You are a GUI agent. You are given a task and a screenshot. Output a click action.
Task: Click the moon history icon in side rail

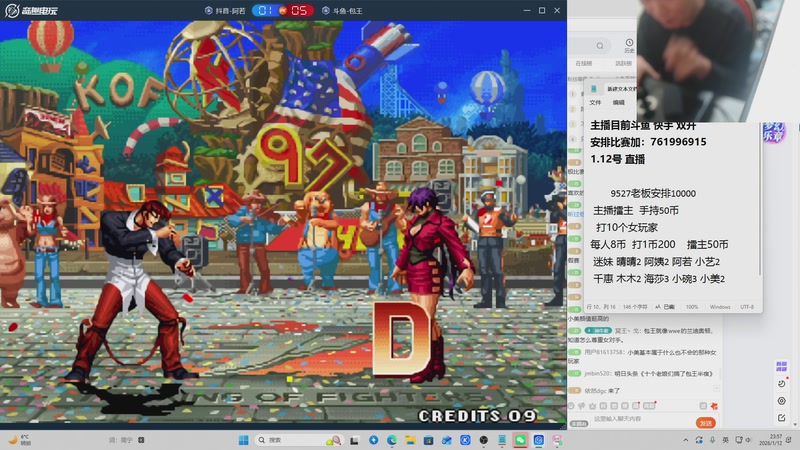tap(782, 384)
